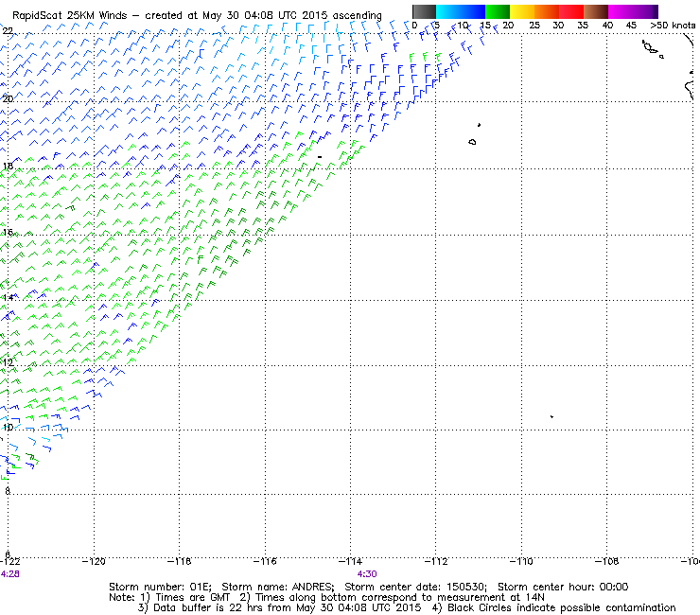Click the 'Storm center date: 150530;' text
Image resolution: width=700 pixels, height=615 pixels.
coord(416,587)
